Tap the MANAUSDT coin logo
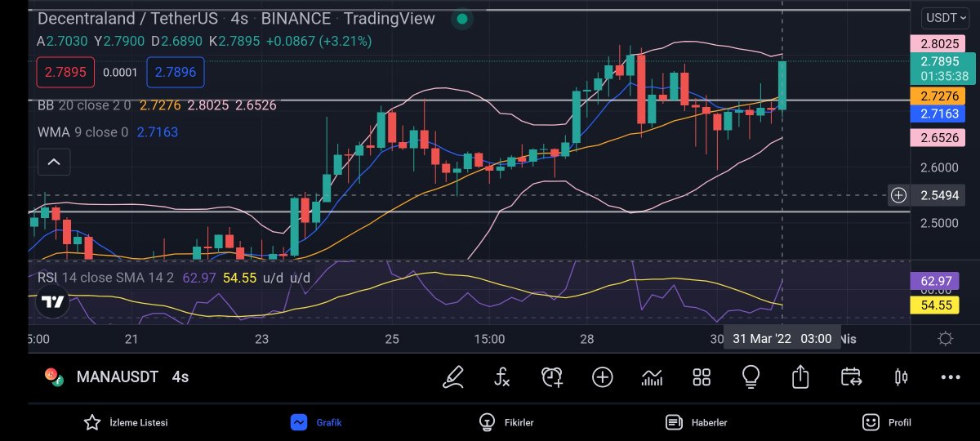980x441 pixels. click(x=55, y=376)
